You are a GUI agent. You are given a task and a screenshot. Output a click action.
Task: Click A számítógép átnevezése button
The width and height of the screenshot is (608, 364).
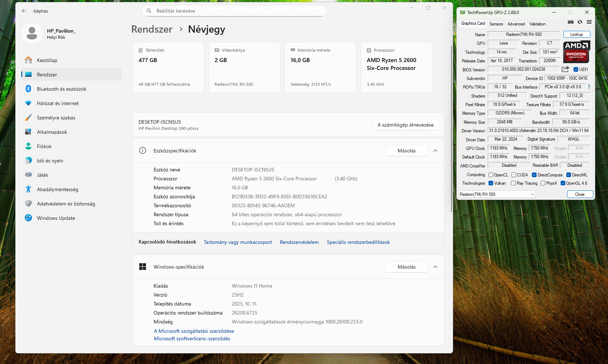[x=406, y=125]
